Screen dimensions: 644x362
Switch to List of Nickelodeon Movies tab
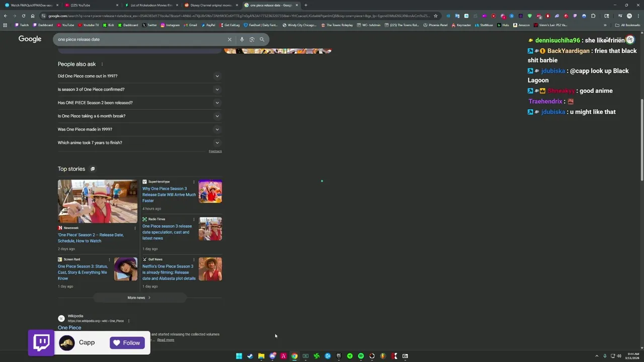(x=150, y=5)
